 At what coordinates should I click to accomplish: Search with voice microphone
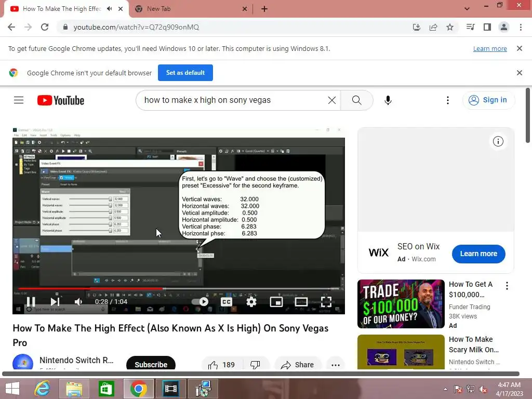click(388, 100)
